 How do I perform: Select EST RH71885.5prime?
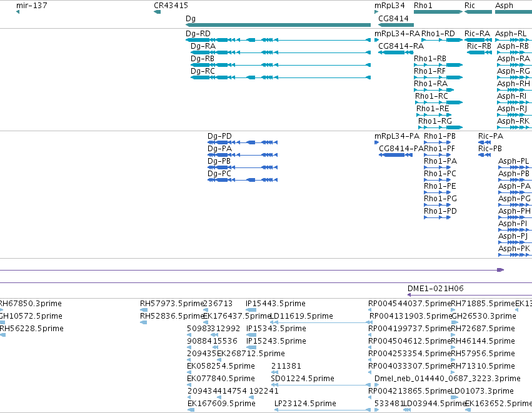453,310
